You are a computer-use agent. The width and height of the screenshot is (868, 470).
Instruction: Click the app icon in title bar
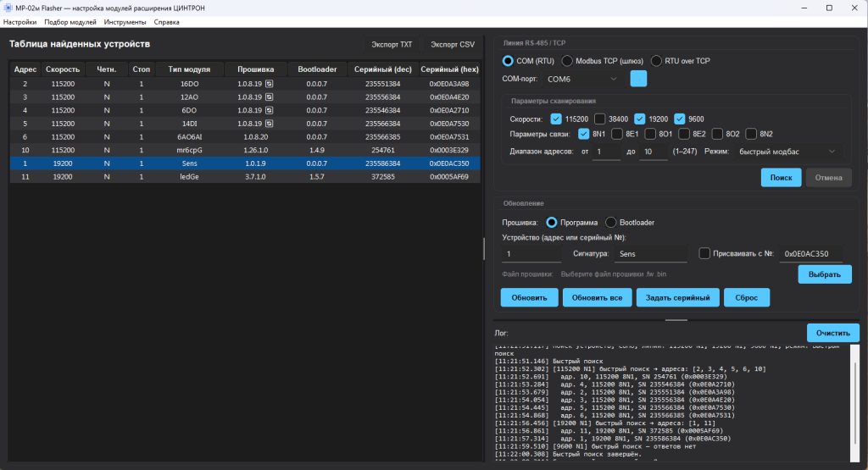pyautogui.click(x=8, y=8)
